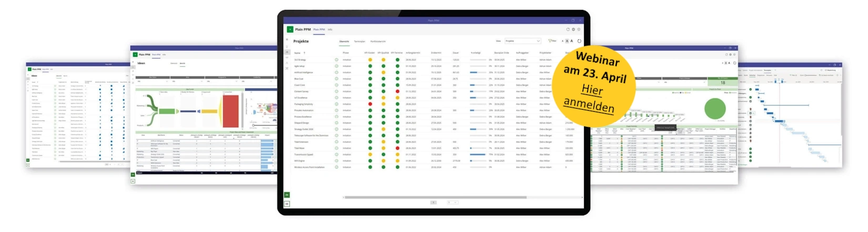Click the circle icon in the 3rd Strategy row
Screen dimensions: 868x232
337,60
